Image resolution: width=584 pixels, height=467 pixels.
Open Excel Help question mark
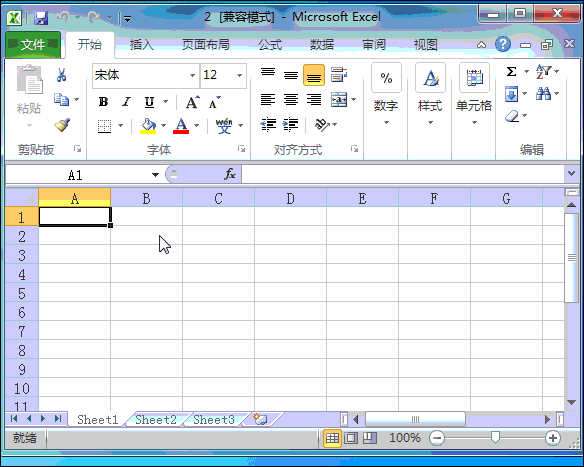[503, 44]
